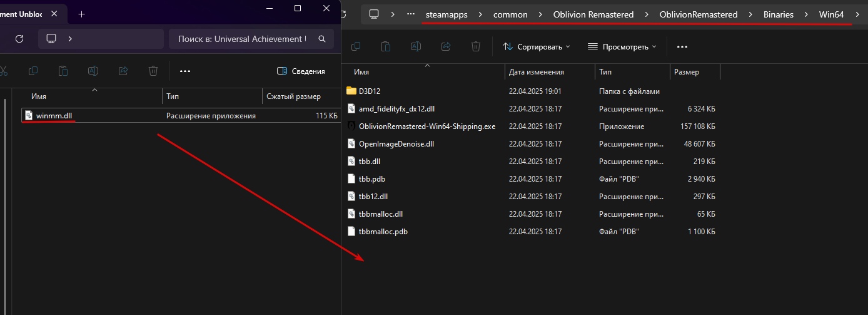Click Rename icon in right window toolbar
This screenshot has height=315, width=868.
tap(416, 46)
